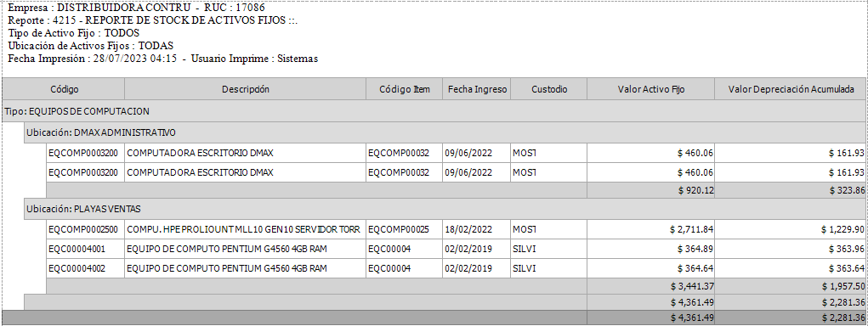Click the EQC00004001 code cell
Viewport: 868px width, 326px height.
[85, 249]
